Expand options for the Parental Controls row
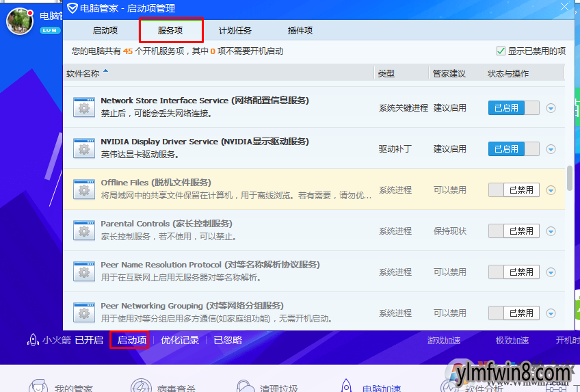Screen dimensions: 580x392 [x=551, y=231]
